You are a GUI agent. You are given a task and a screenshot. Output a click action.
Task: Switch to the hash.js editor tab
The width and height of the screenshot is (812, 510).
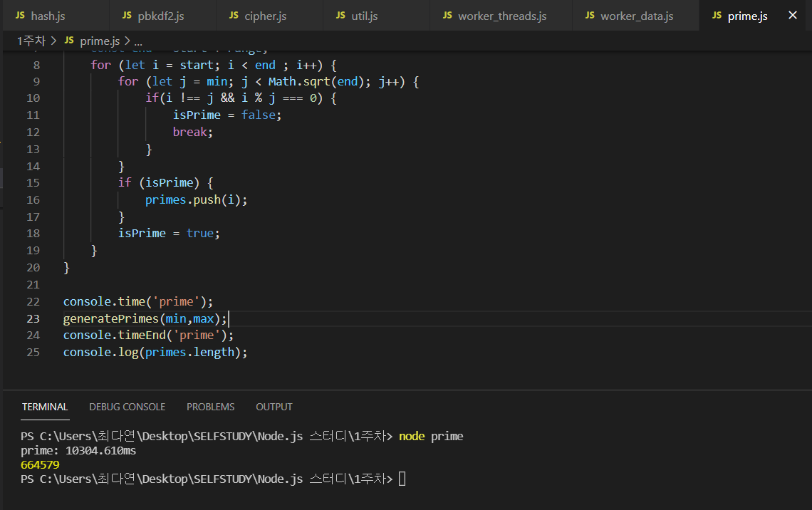coord(56,16)
